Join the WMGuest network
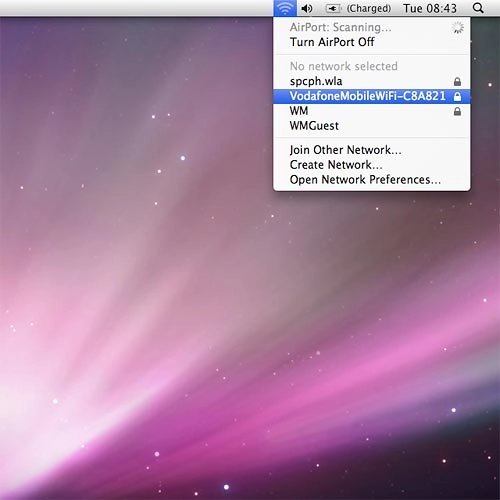500x500 pixels. pos(372,126)
